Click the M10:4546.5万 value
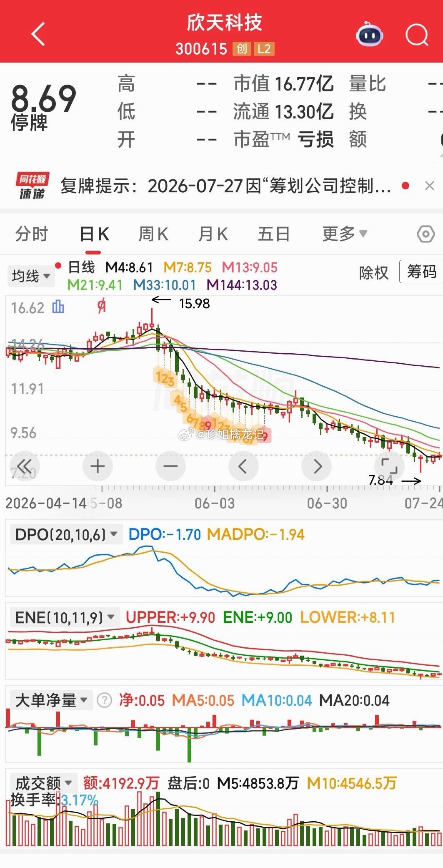The width and height of the screenshot is (443, 868). pyautogui.click(x=352, y=783)
